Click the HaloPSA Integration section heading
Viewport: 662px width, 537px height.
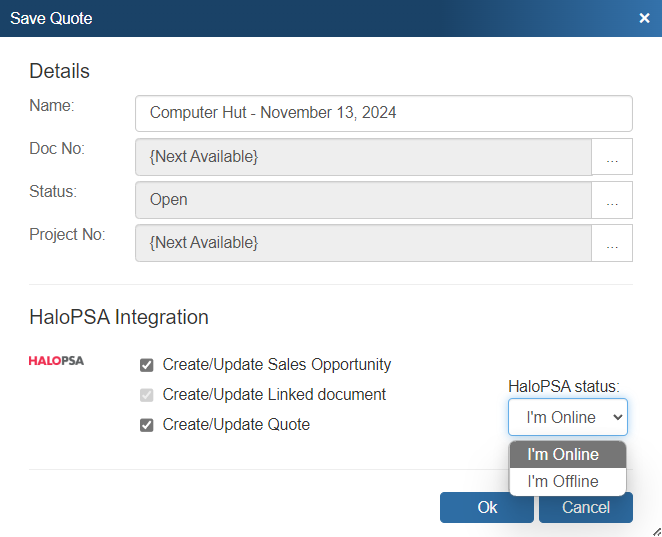tap(119, 317)
